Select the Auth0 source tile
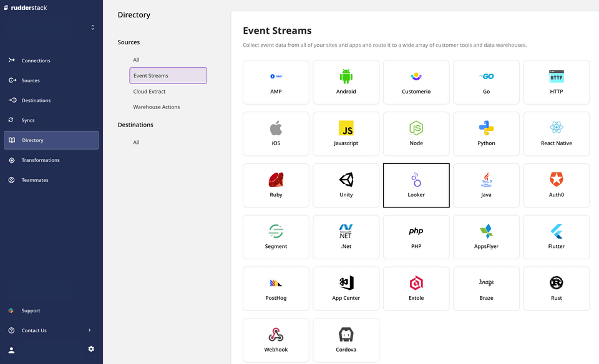The height and width of the screenshot is (364, 599). (556, 185)
